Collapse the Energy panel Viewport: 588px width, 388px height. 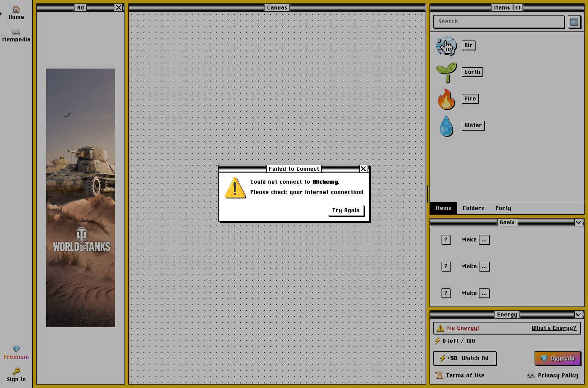578,315
